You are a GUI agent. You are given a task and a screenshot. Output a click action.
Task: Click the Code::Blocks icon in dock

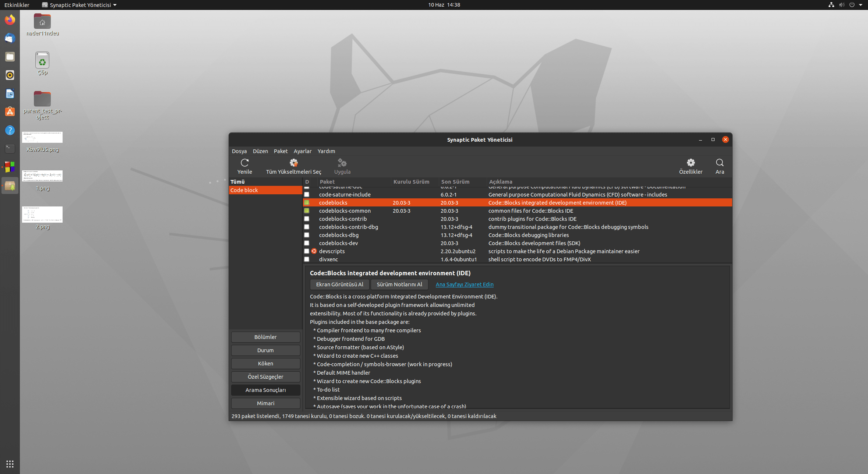pos(10,167)
